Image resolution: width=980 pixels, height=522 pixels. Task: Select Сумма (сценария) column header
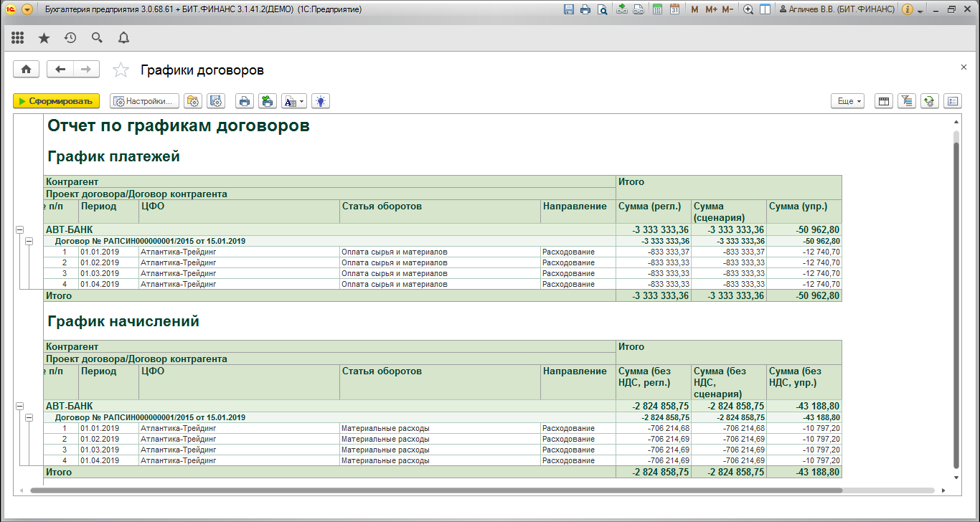point(729,212)
